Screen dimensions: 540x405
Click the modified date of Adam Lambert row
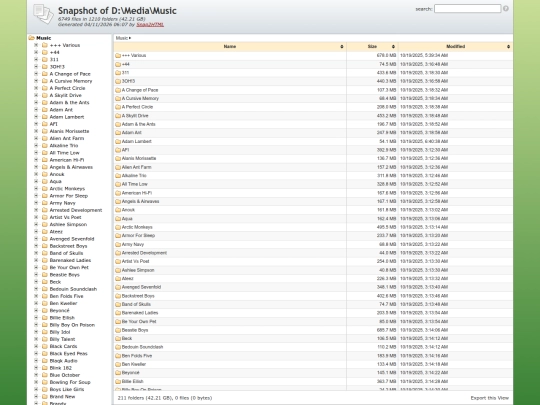(x=424, y=141)
